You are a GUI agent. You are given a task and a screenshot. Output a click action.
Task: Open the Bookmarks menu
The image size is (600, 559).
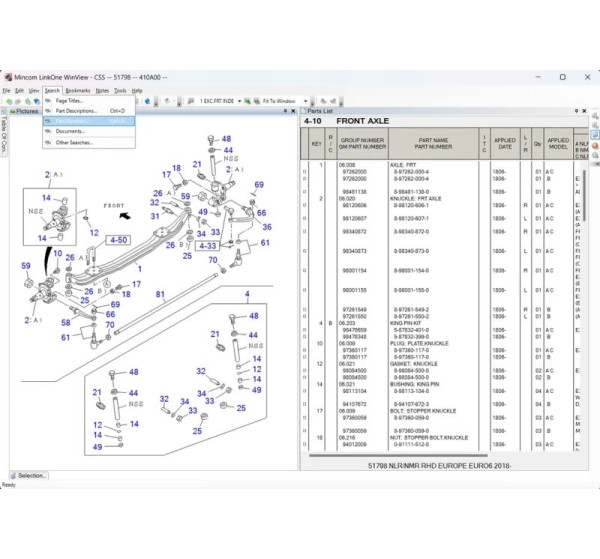pos(77,90)
